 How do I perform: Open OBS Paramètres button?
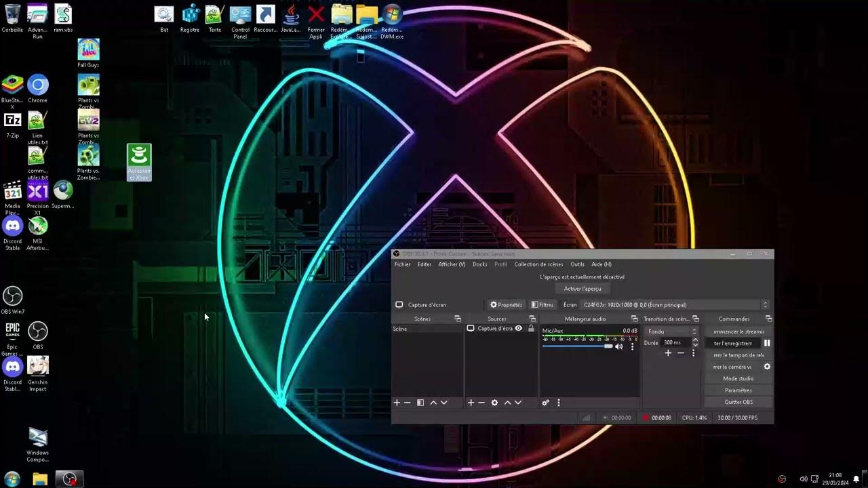[738, 390]
